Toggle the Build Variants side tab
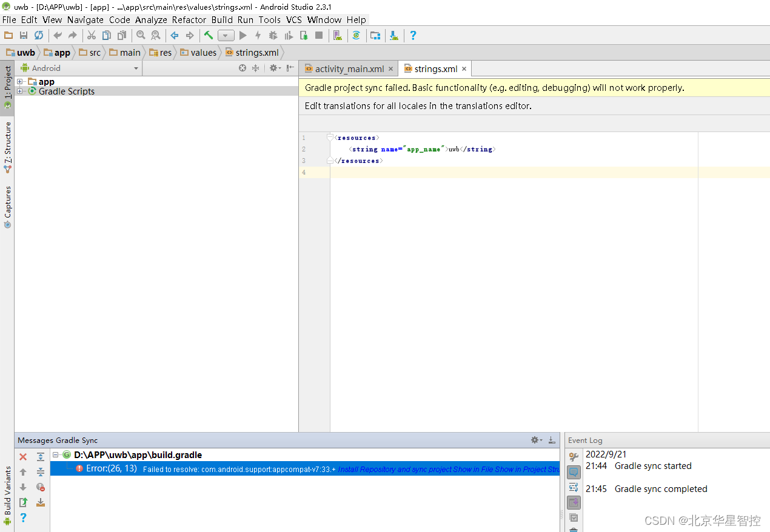 click(x=7, y=495)
